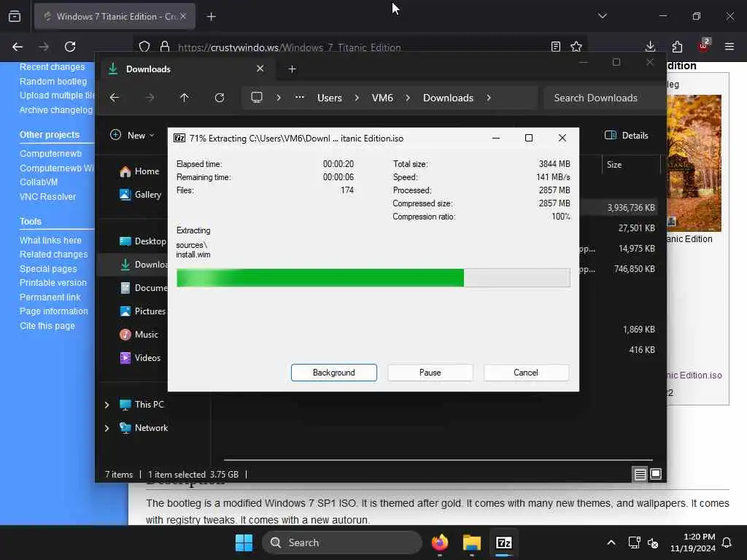The width and height of the screenshot is (747, 560).
Task: Open a new Firefox tab
Action: tap(211, 17)
